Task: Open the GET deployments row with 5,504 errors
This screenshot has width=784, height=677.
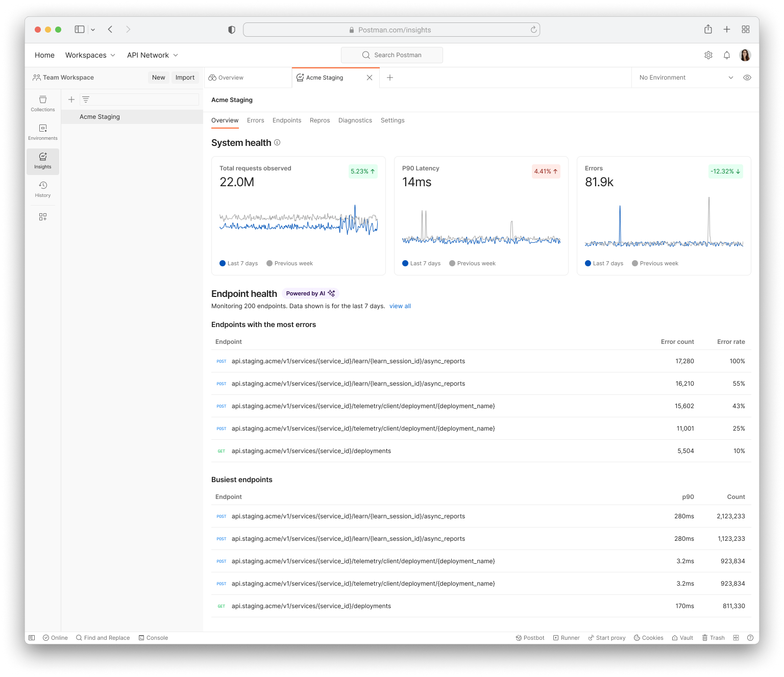Action: pos(481,451)
